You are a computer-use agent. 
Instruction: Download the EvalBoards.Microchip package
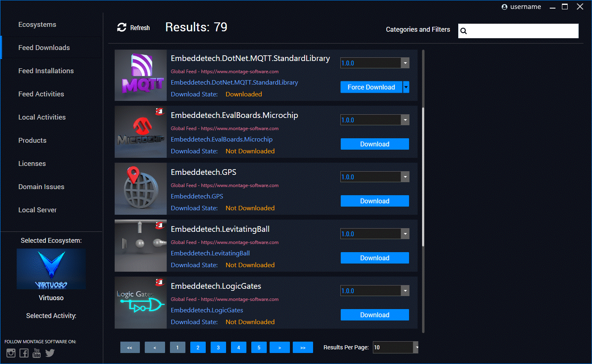pos(375,144)
